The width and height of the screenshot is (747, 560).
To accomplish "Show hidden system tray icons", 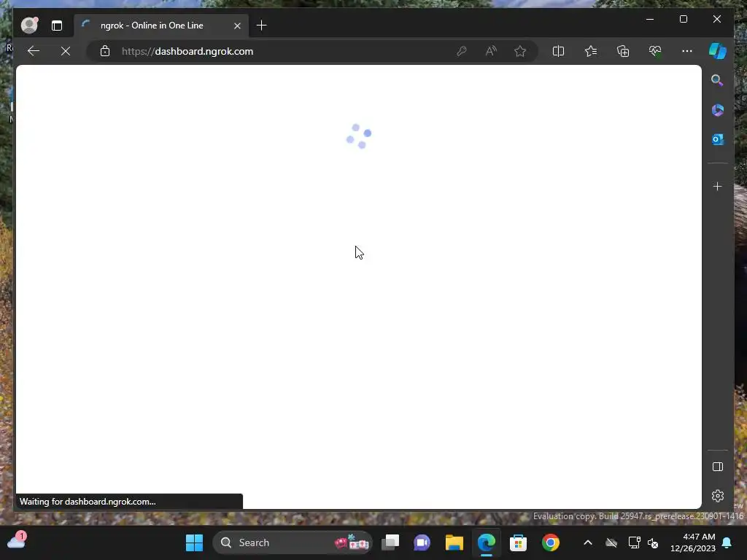I will pyautogui.click(x=588, y=542).
